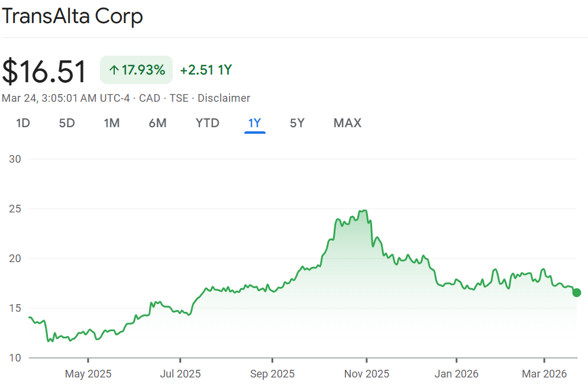Select the YTD range tab
The width and height of the screenshot is (588, 384).
208,123
